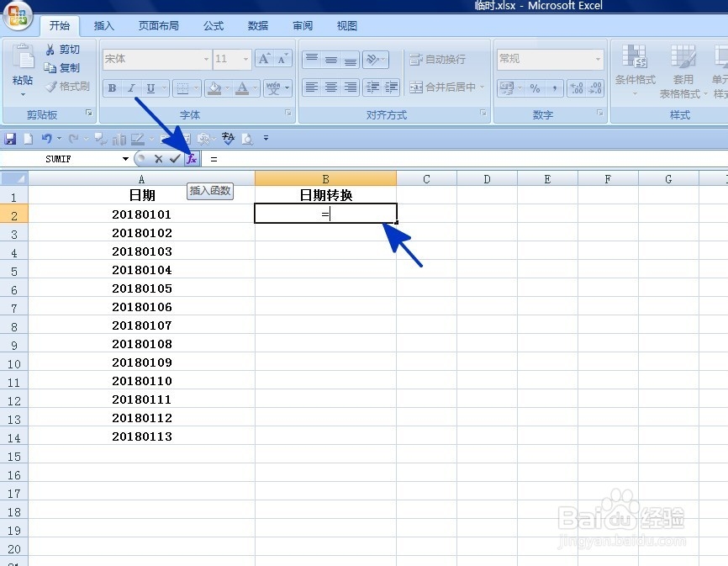Cut selection with 剪切

[x=63, y=50]
